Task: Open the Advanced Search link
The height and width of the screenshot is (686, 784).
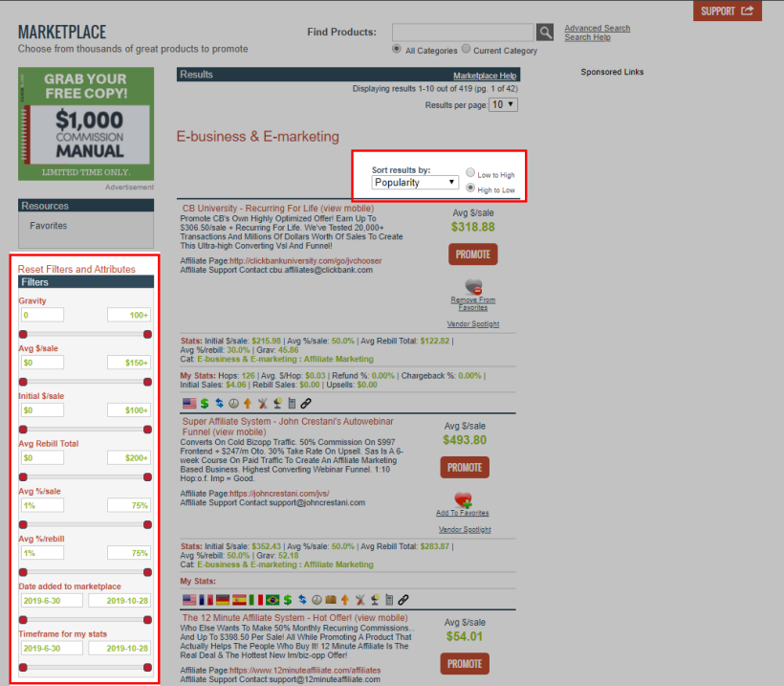Action: click(x=597, y=28)
